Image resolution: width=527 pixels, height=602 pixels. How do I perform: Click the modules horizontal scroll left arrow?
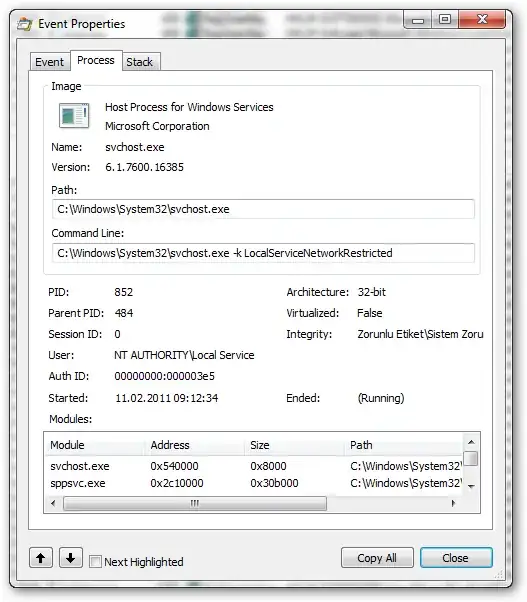(x=53, y=503)
